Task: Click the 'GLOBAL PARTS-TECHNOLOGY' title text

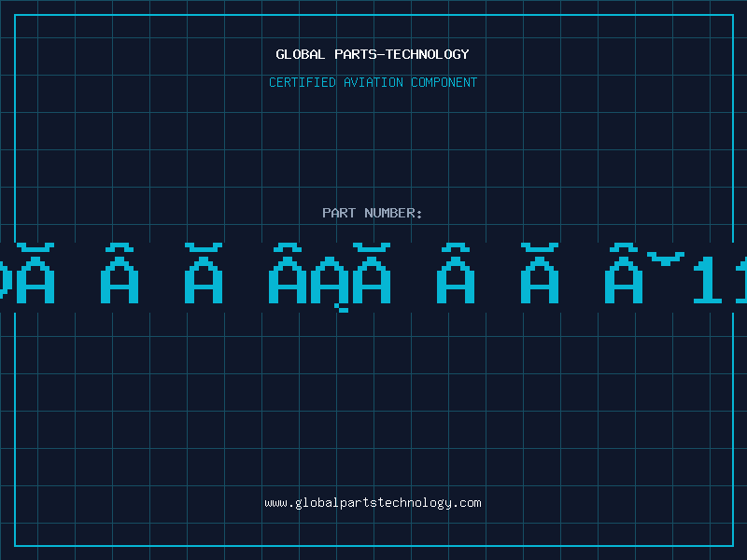Action: 373,54
